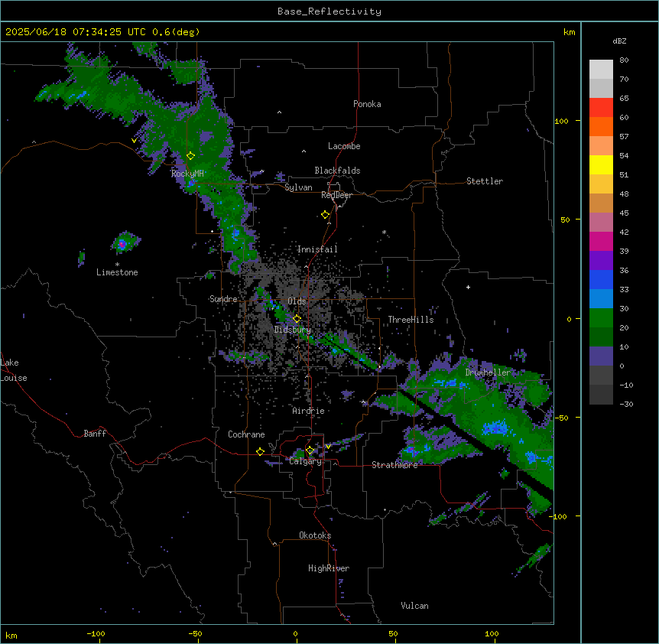Pick the bright green 20-30 dBZ legend swatch

click(601, 318)
